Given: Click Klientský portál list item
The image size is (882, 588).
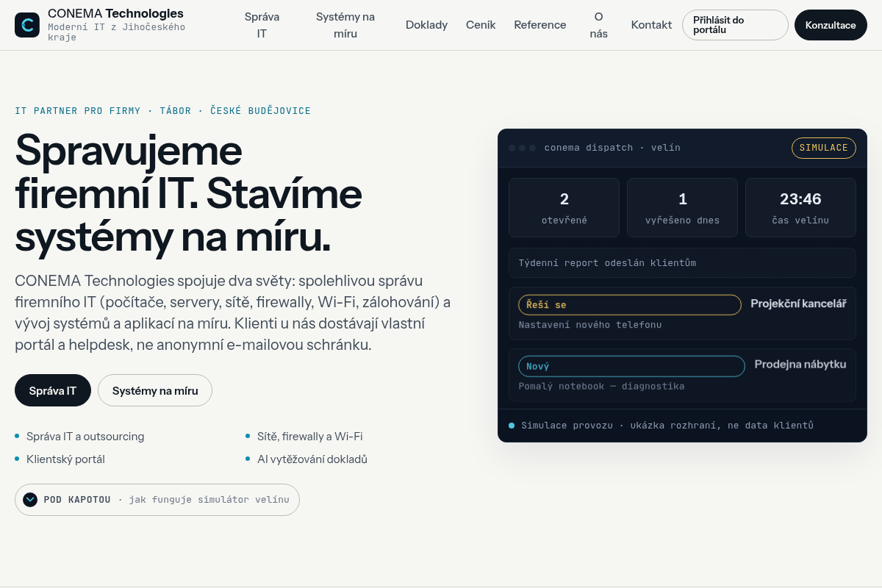Looking at the screenshot, I should tap(65, 459).
